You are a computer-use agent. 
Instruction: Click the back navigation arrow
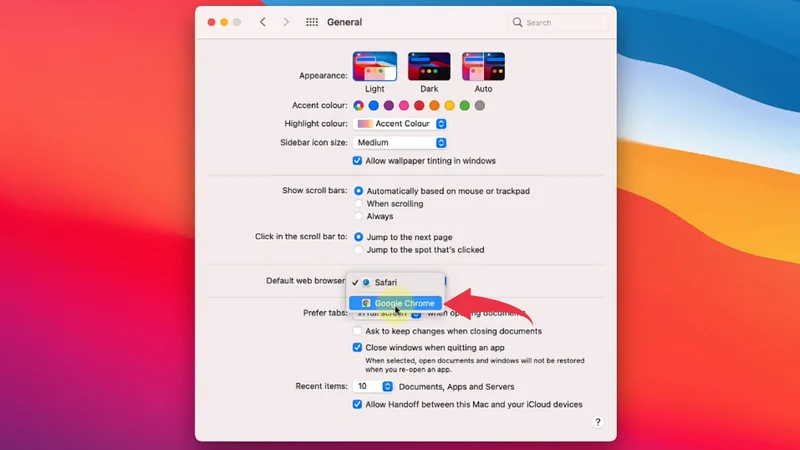pyautogui.click(x=263, y=22)
